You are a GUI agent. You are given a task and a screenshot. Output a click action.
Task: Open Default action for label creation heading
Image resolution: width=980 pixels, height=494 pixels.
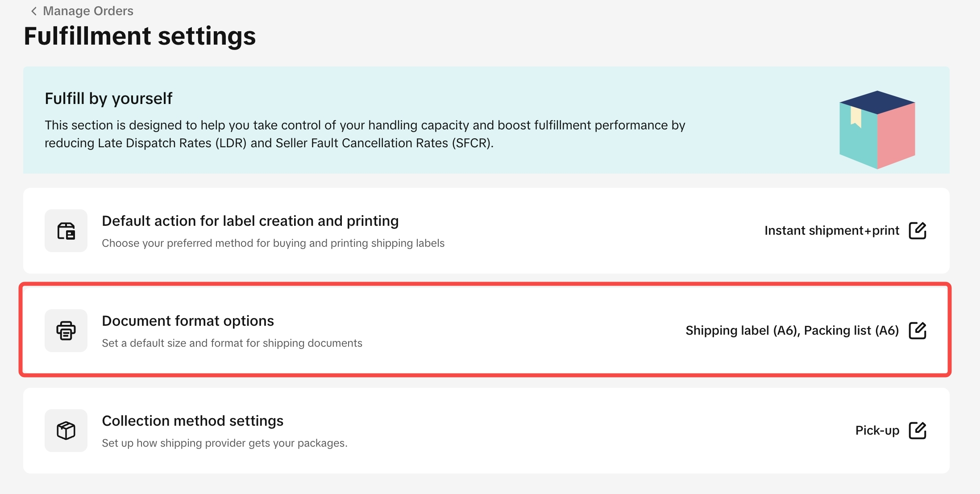click(250, 221)
